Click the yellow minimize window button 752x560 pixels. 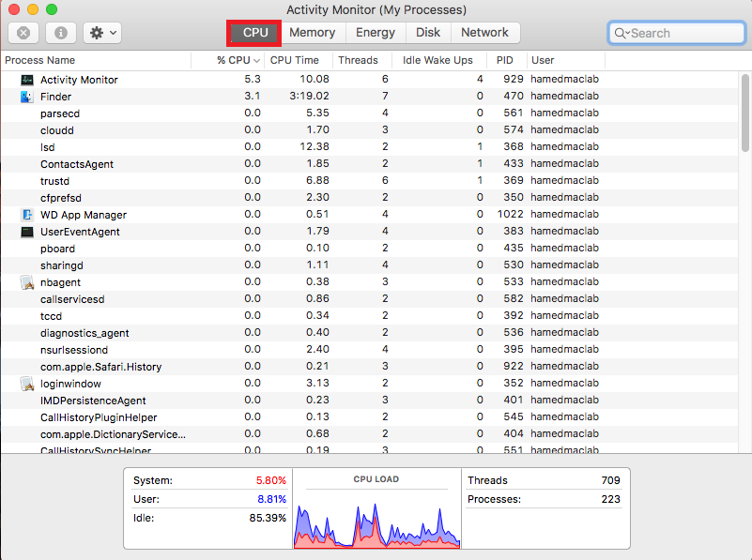tap(33, 9)
